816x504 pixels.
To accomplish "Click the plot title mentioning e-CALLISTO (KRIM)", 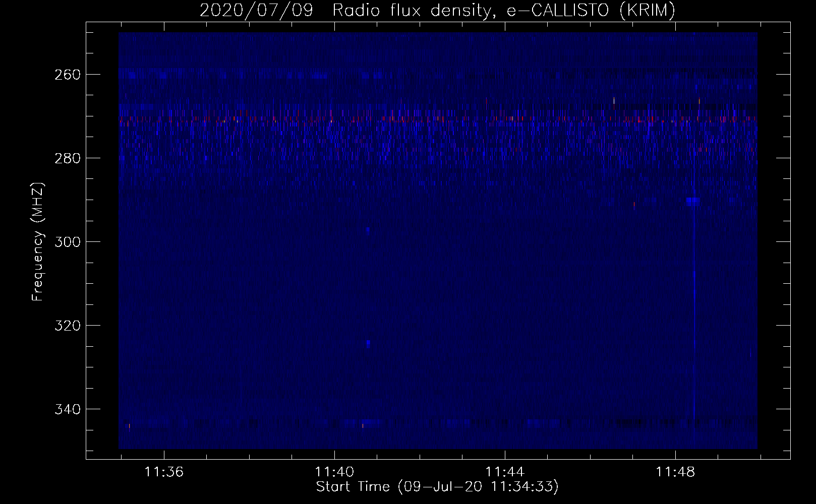I will click(x=437, y=10).
